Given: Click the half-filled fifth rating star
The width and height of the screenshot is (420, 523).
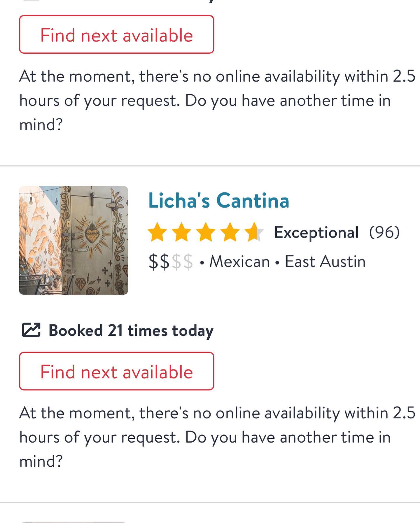Looking at the screenshot, I should (254, 232).
